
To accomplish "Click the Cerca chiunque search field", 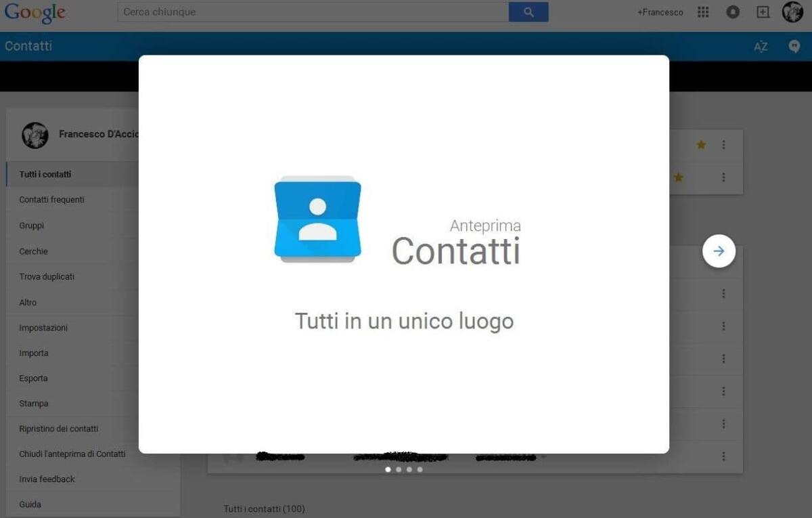I will (x=311, y=12).
